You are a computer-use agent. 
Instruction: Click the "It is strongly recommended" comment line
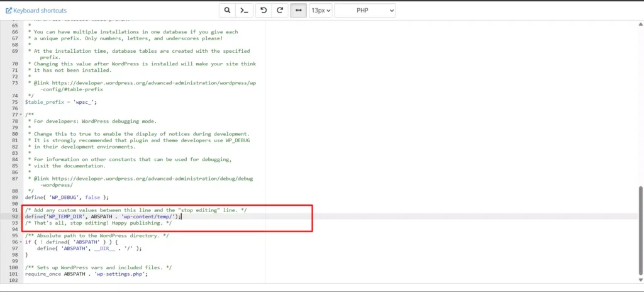[x=139, y=140]
